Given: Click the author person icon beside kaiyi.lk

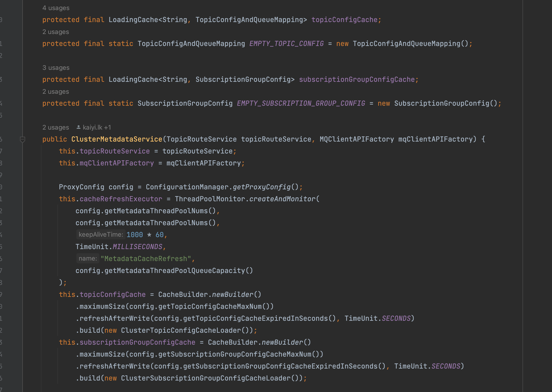Looking at the screenshot, I should coord(78,127).
